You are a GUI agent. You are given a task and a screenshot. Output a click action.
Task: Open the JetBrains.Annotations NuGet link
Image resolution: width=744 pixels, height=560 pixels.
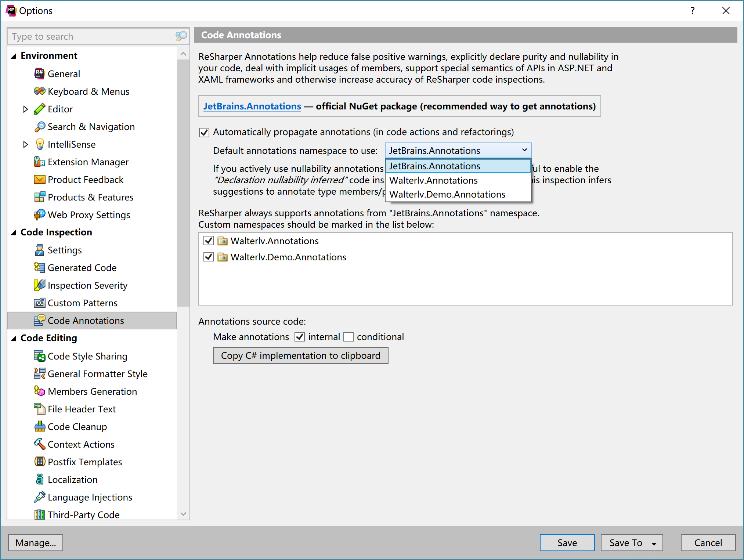tap(252, 106)
